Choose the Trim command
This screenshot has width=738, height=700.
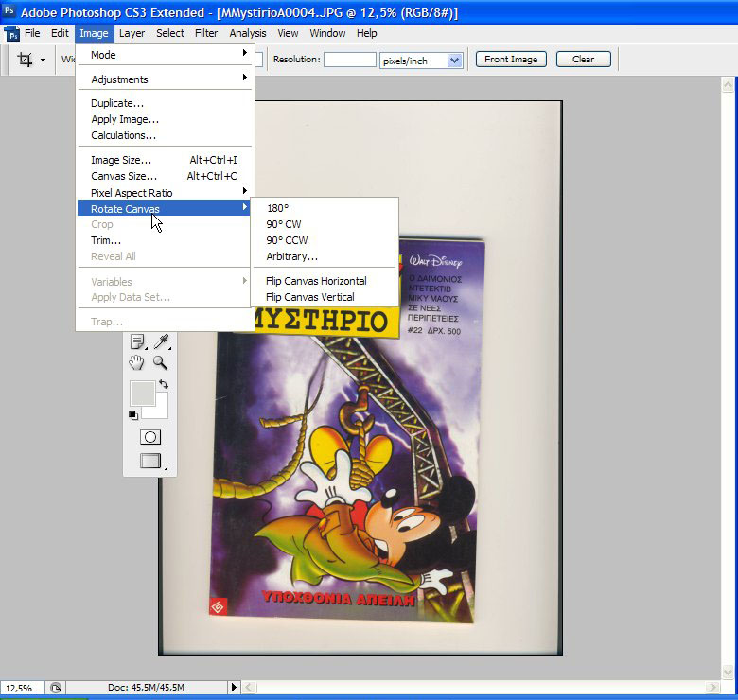pos(165,240)
